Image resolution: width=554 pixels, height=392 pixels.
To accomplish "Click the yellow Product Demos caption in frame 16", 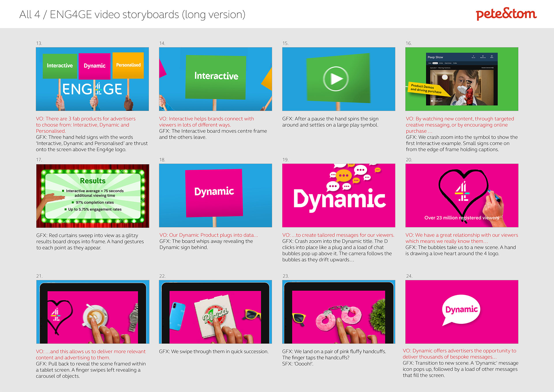I will click(428, 89).
